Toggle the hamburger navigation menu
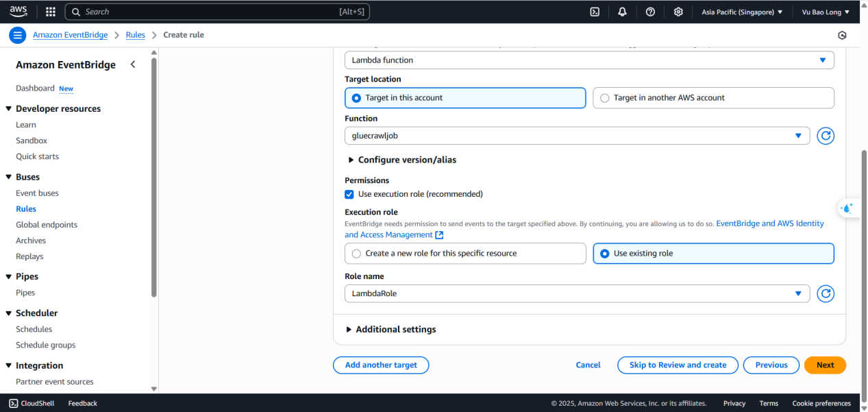The width and height of the screenshot is (868, 412). tap(18, 35)
